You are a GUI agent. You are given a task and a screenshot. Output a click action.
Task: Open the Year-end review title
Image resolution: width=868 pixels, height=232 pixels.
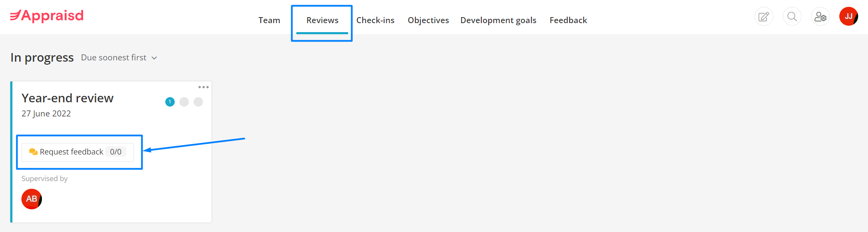(68, 98)
